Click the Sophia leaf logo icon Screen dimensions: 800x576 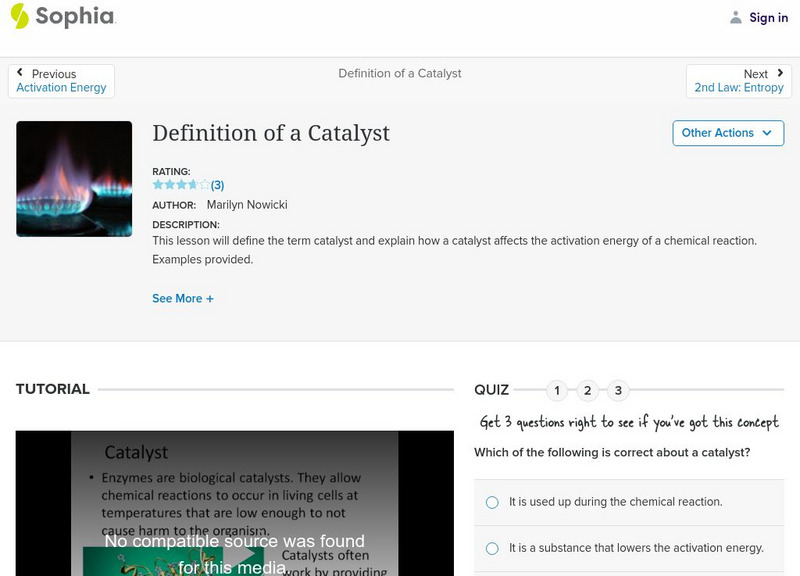point(19,16)
